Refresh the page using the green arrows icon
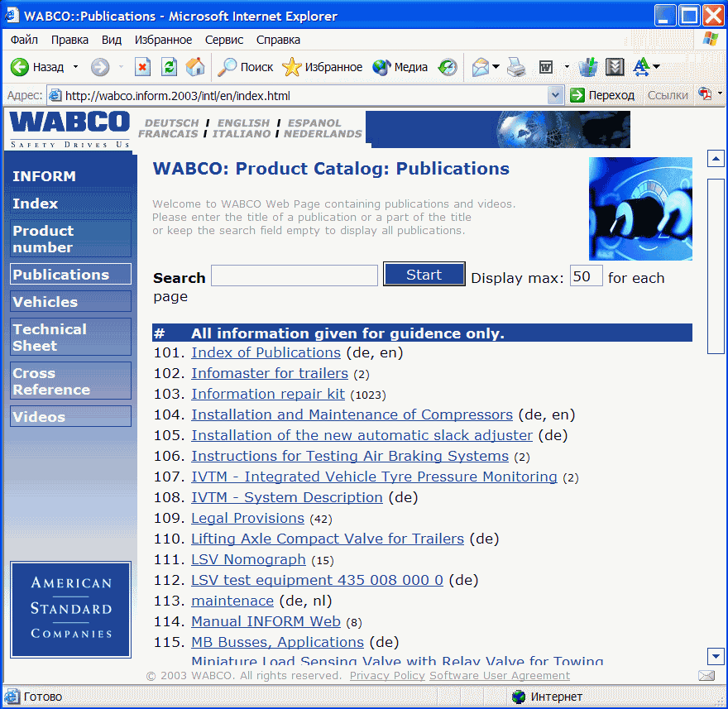This screenshot has width=728, height=709. [169, 67]
